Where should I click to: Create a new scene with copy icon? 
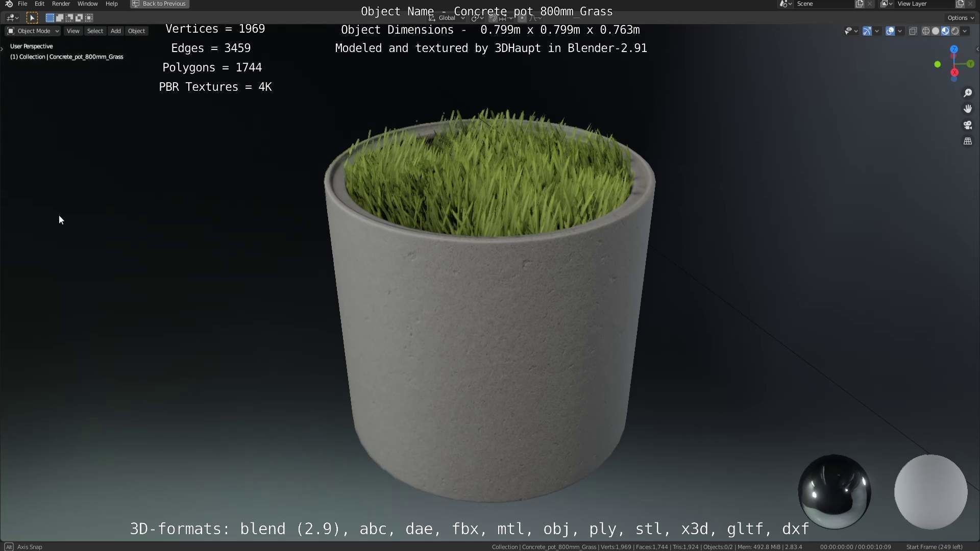click(860, 4)
